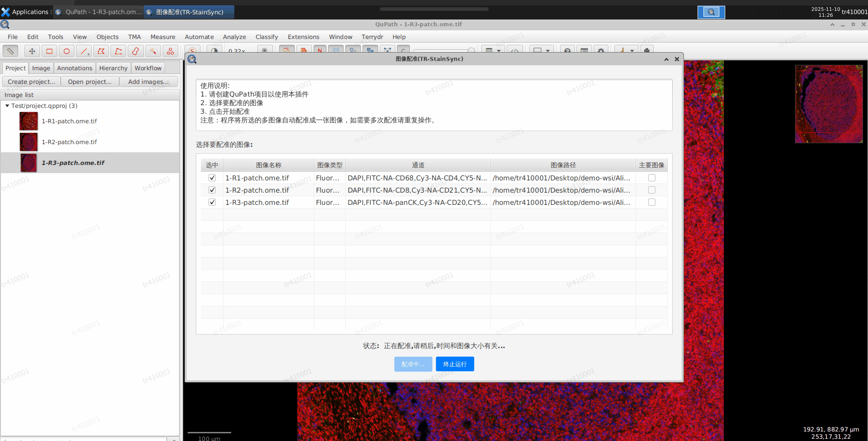The image size is (868, 441).
Task: Select the Brush tool
Action: point(135,51)
